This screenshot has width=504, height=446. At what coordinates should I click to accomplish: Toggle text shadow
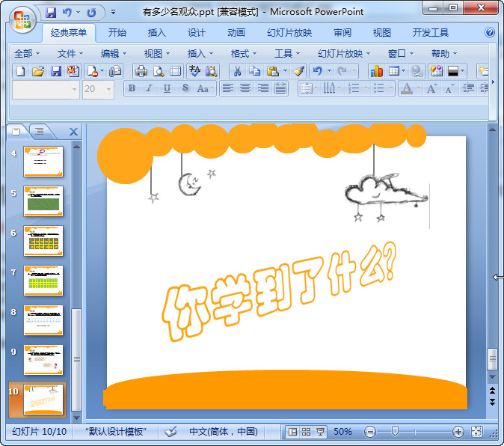click(x=185, y=88)
